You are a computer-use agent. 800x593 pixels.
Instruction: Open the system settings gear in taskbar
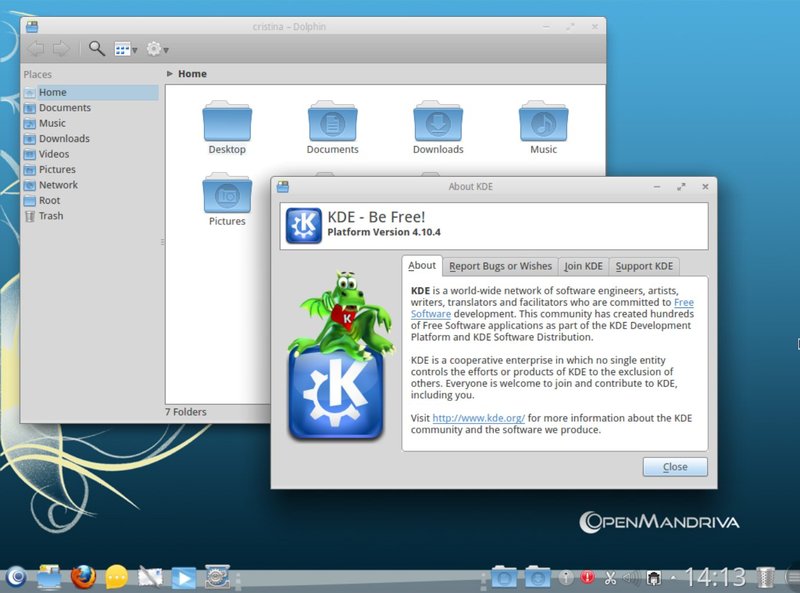click(x=217, y=577)
